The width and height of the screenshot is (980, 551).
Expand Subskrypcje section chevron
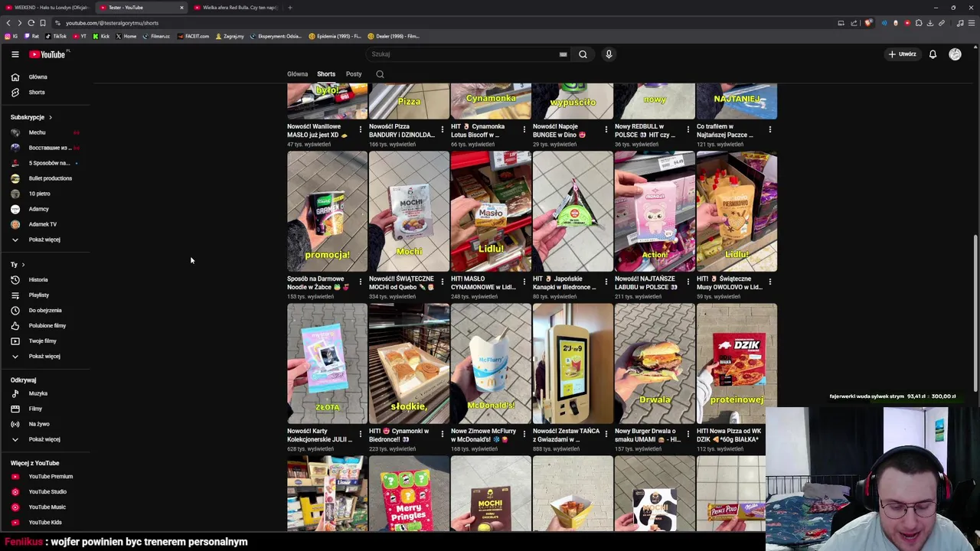51,117
